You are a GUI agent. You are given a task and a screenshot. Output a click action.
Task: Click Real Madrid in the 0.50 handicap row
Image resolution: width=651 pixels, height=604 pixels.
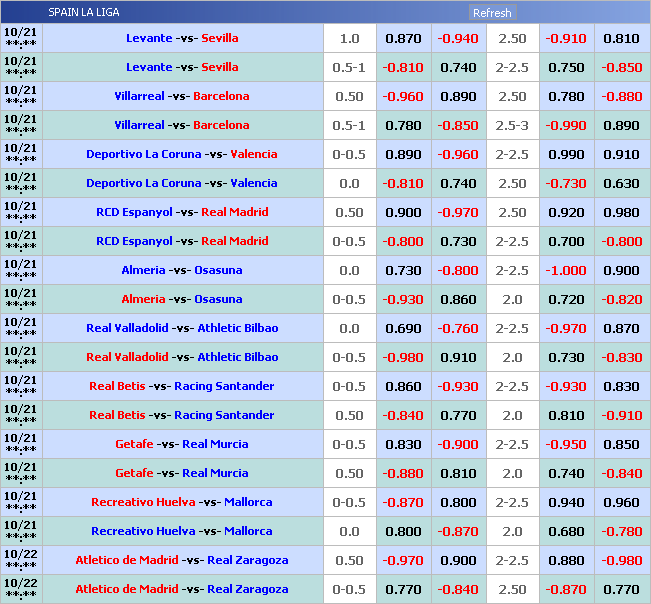(x=234, y=212)
